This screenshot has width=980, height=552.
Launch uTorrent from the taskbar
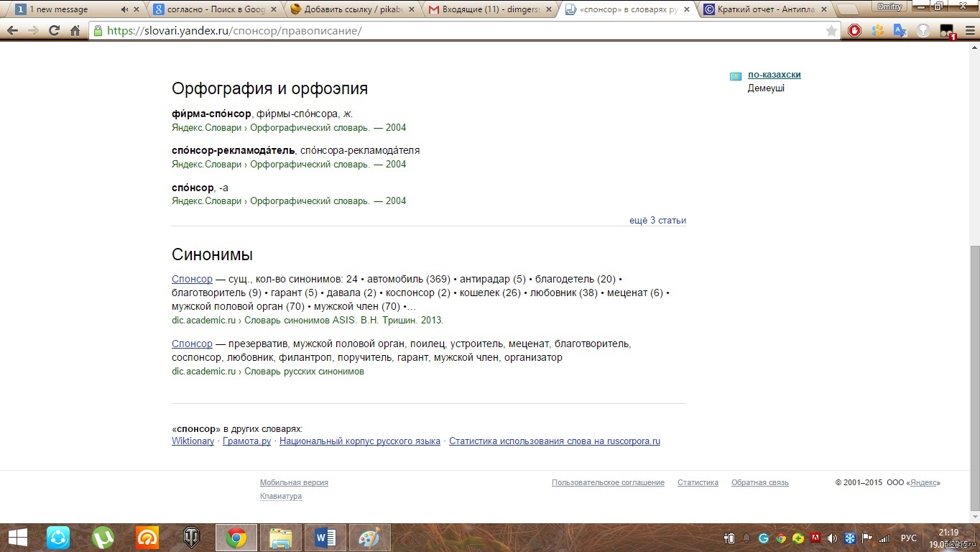(x=103, y=538)
